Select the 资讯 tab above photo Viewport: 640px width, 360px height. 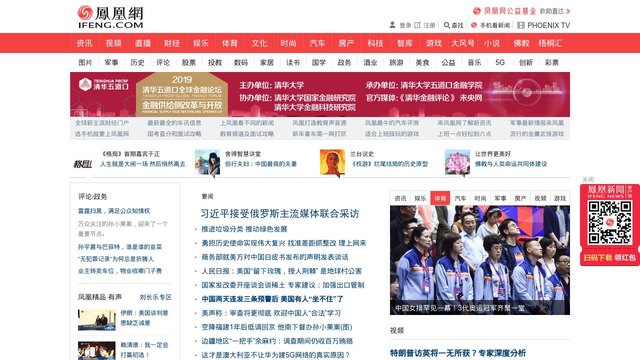click(x=400, y=198)
